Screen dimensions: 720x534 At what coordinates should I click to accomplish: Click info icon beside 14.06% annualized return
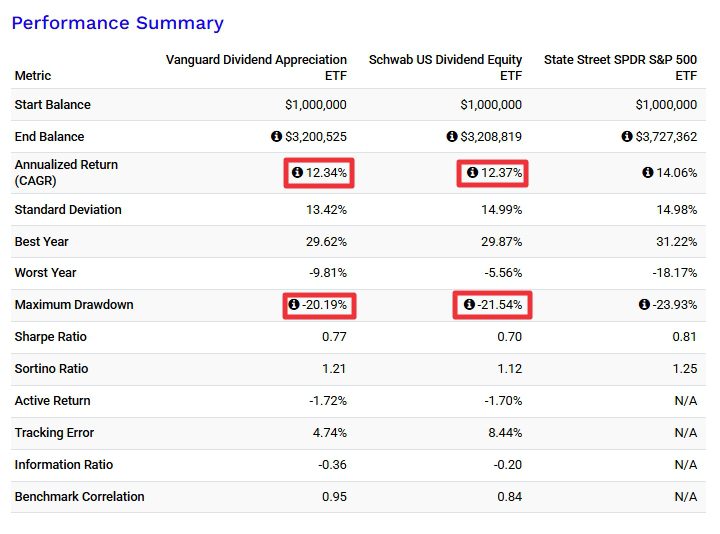tap(647, 173)
